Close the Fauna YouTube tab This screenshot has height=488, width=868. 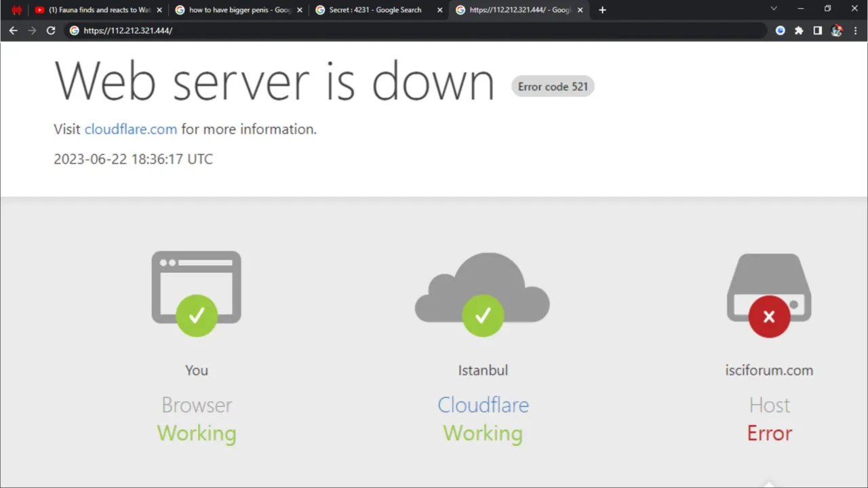coord(159,10)
